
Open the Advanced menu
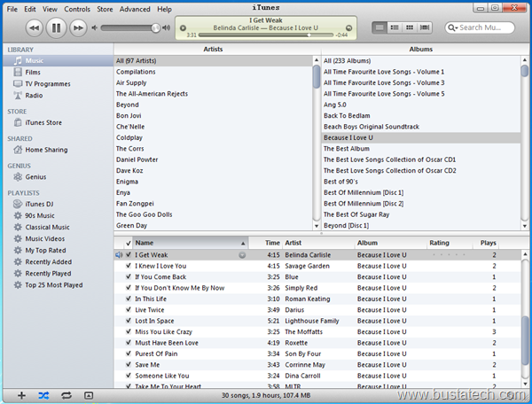coord(135,9)
